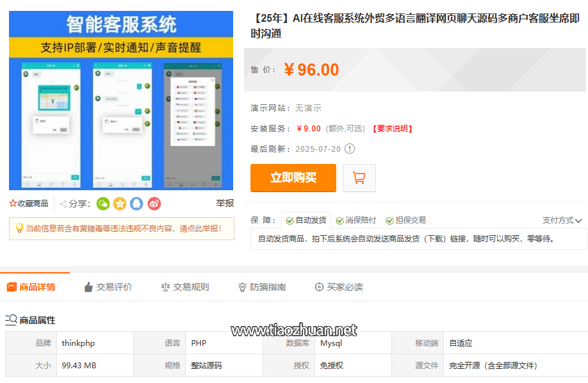588x383 pixels.
Task: Select the 担保交易 guarantee tab
Action: tap(405, 220)
